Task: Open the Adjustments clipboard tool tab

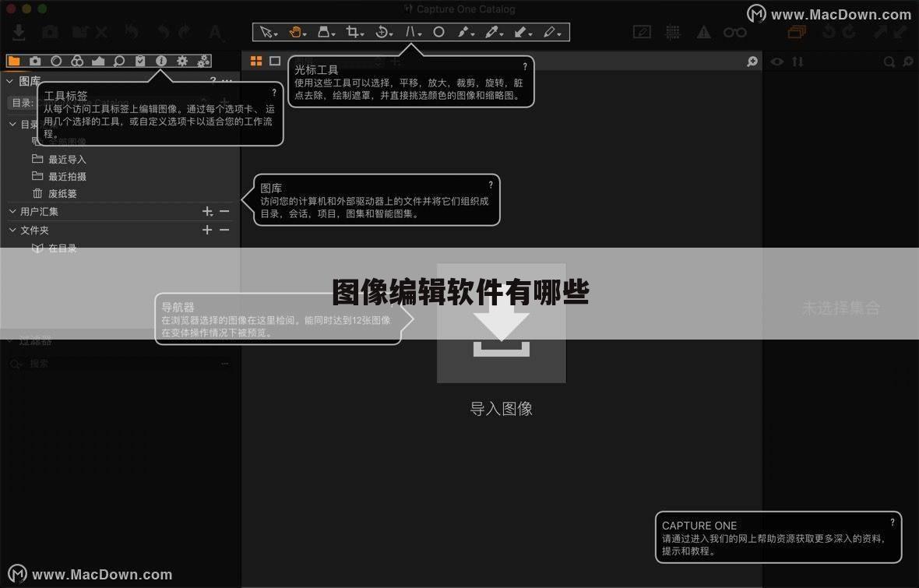Action: [x=140, y=61]
